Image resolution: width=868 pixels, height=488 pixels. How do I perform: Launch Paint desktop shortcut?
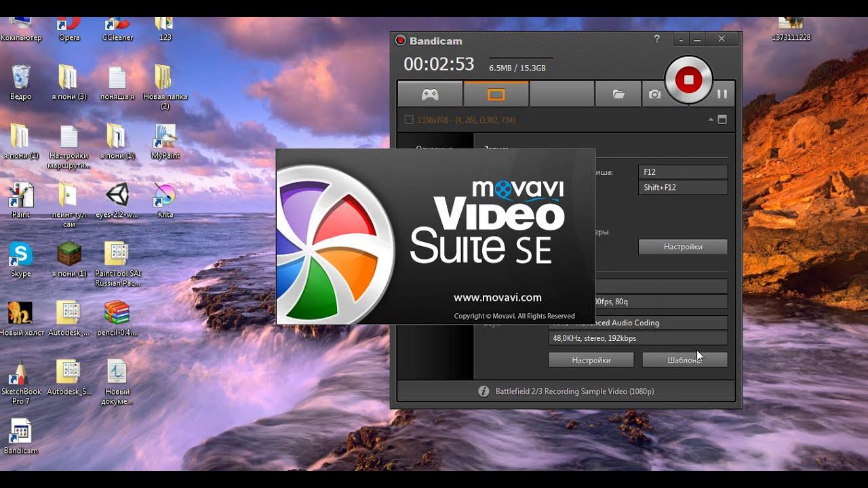click(x=21, y=200)
